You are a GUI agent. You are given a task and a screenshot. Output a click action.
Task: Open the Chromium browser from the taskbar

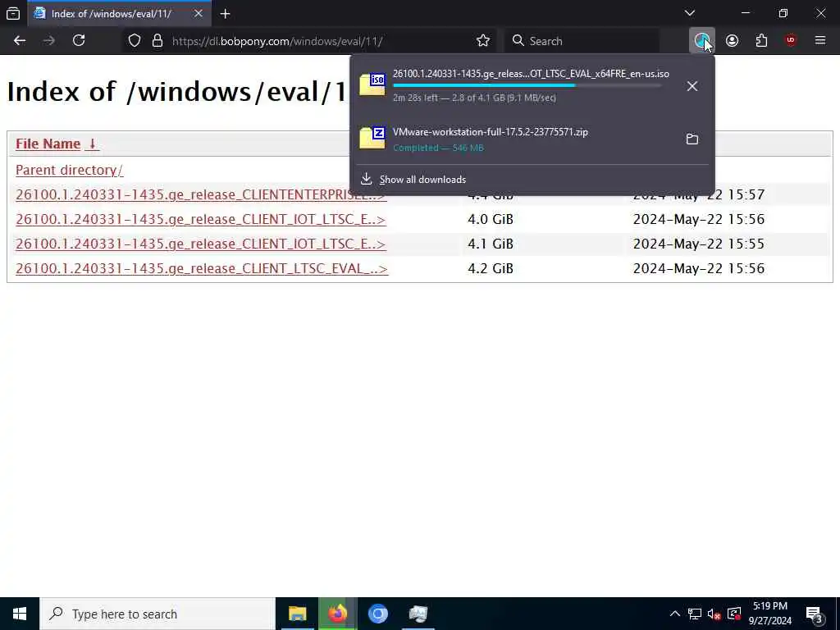click(x=377, y=614)
